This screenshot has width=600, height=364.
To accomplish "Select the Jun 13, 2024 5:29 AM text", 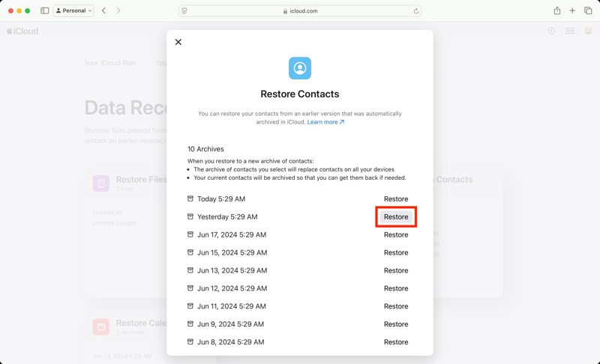I will coord(232,270).
